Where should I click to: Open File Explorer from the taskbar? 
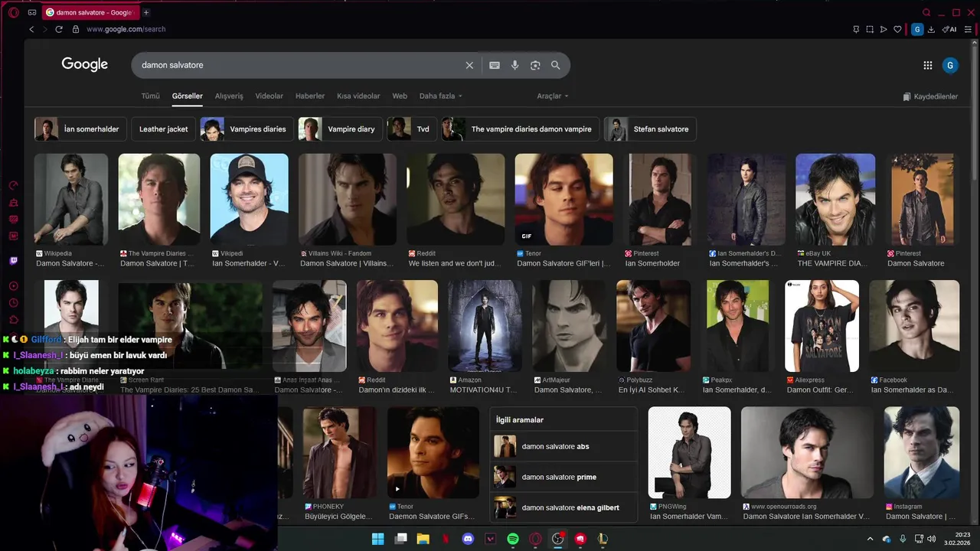(423, 539)
